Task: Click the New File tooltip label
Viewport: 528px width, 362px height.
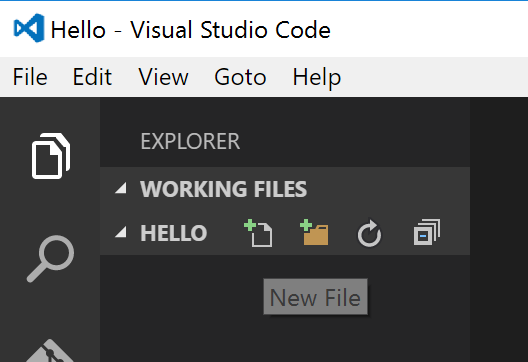Action: [316, 297]
